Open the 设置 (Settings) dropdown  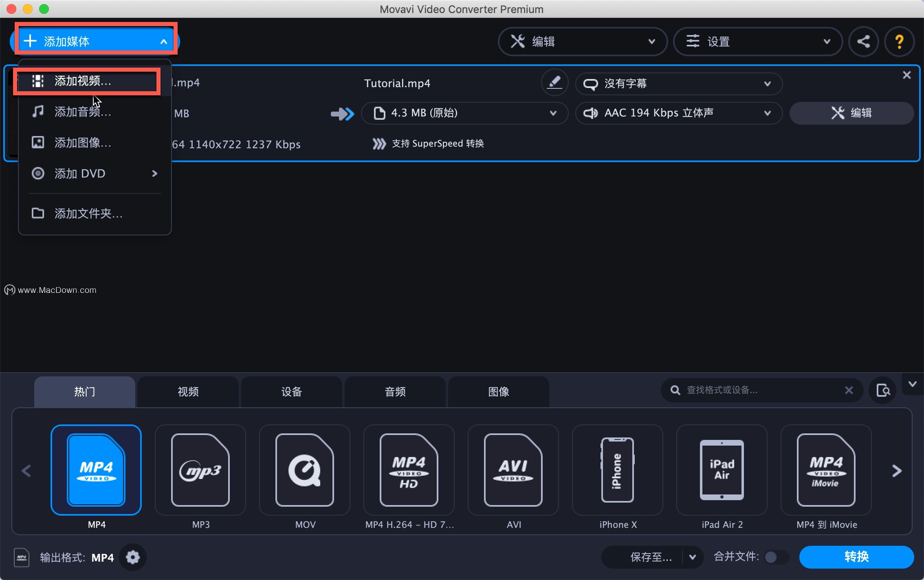coord(758,41)
